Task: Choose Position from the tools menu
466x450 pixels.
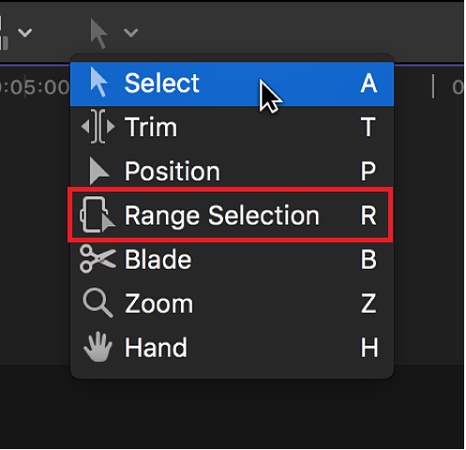Action: click(232, 171)
